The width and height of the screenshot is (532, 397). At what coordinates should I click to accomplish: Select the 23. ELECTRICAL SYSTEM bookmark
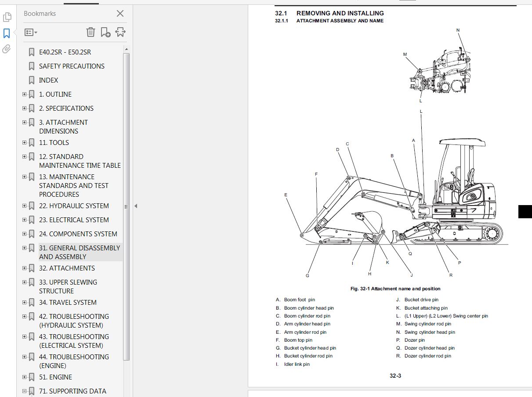click(x=73, y=220)
